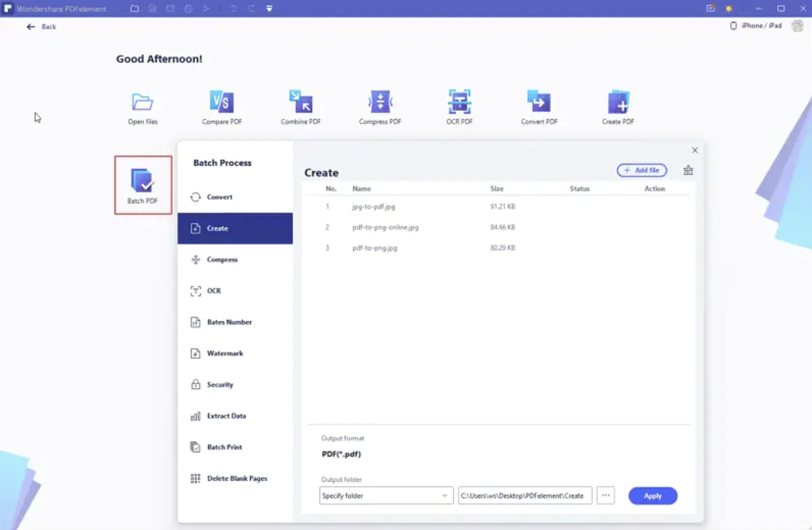Open the Convert PDF tool
812x530 pixels.
pos(539,108)
